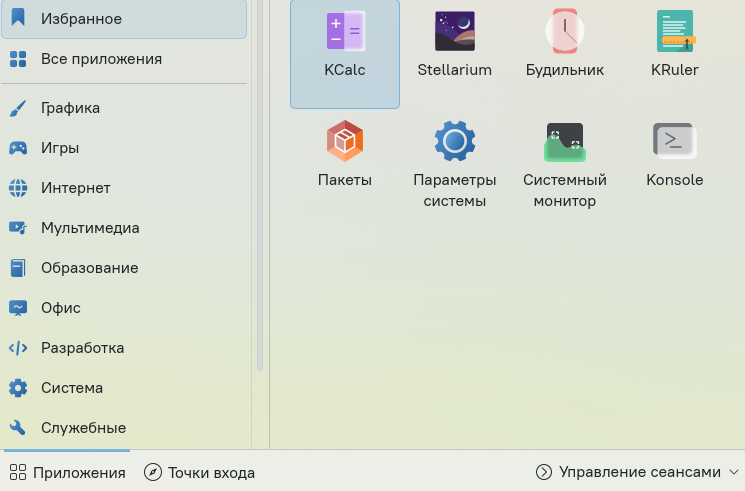745x491 pixels.
Task: Open the Разработка category
Action: pyautogui.click(x=124, y=347)
